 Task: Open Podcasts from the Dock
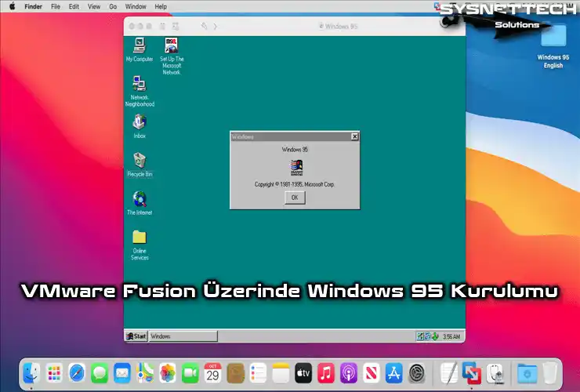(349, 372)
